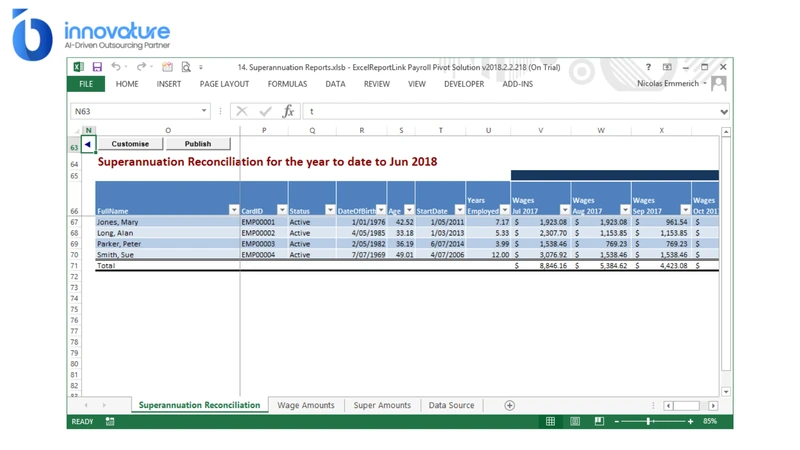Open the Customize Quick Access Toolbar arrow
This screenshot has width=800, height=450.
point(201,67)
